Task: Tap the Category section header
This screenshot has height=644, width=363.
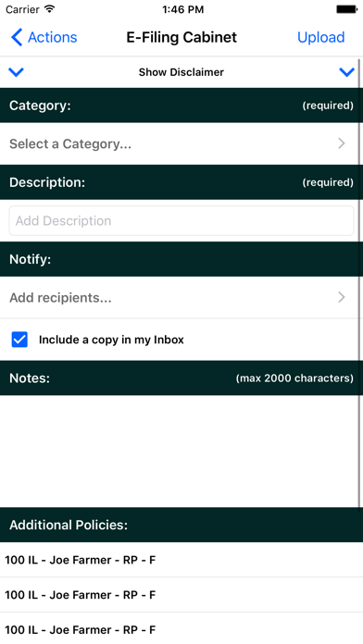Action: [x=181, y=105]
